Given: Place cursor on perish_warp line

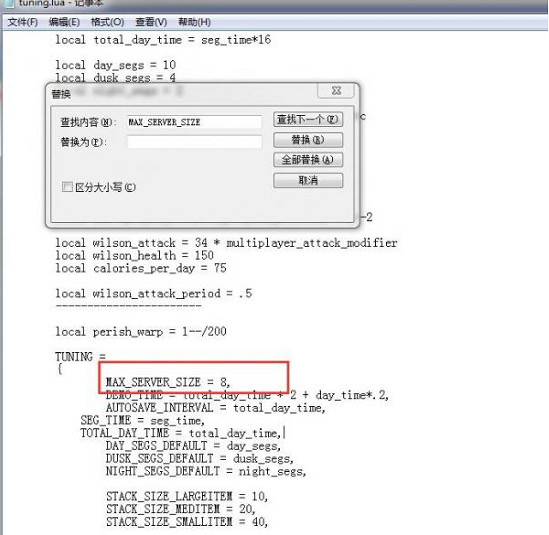Looking at the screenshot, I should coord(141,331).
